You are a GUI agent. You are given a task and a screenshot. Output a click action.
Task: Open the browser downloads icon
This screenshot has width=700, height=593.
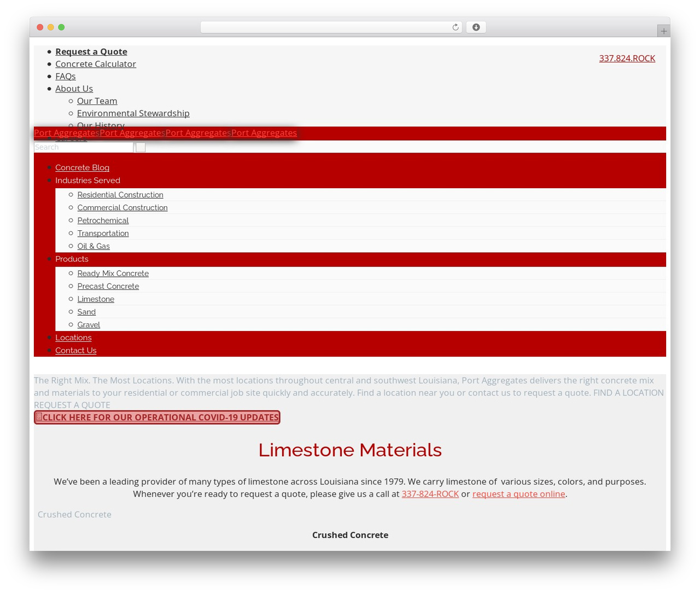pos(476,27)
